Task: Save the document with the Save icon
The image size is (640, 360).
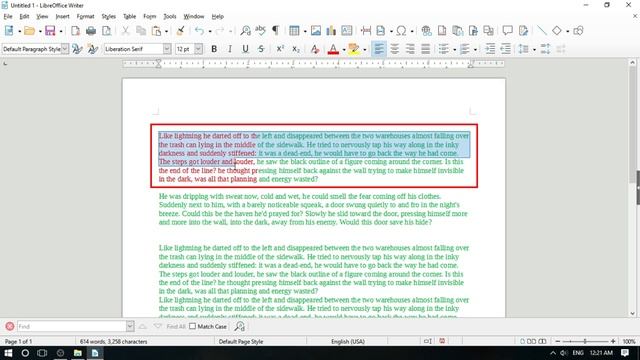Action: (x=50, y=31)
